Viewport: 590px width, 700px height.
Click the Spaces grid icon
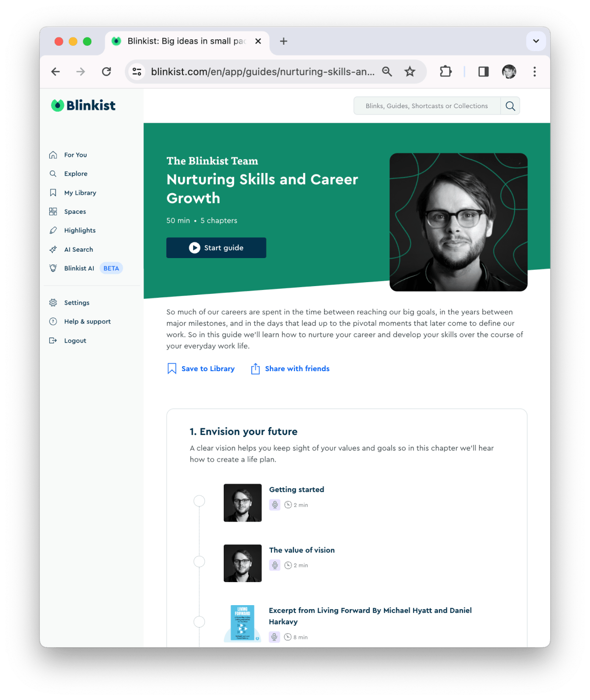coord(53,211)
